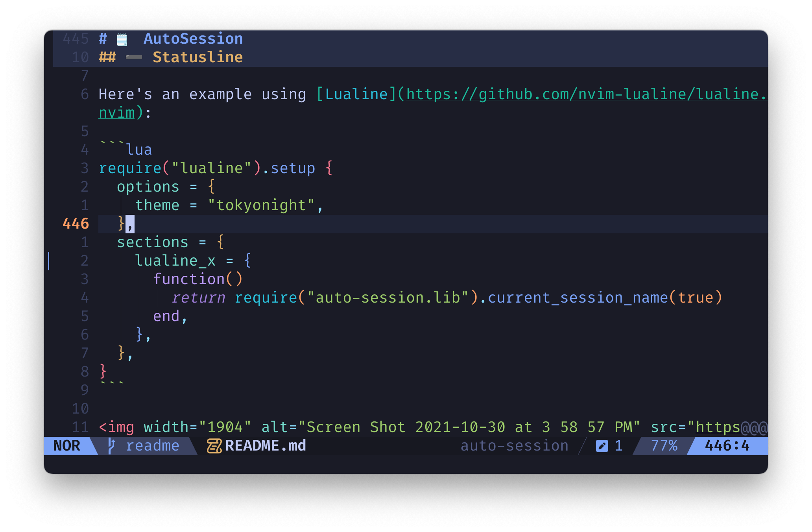Click the 446:4 cursor position indicator
Viewport: 812px width, 532px height.
coord(726,446)
